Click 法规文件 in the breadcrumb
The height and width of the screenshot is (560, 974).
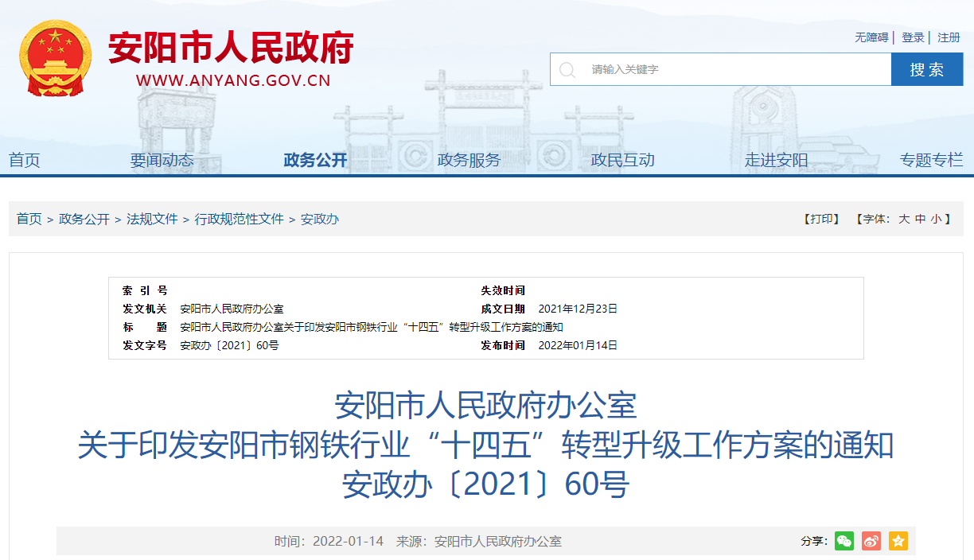(152, 219)
